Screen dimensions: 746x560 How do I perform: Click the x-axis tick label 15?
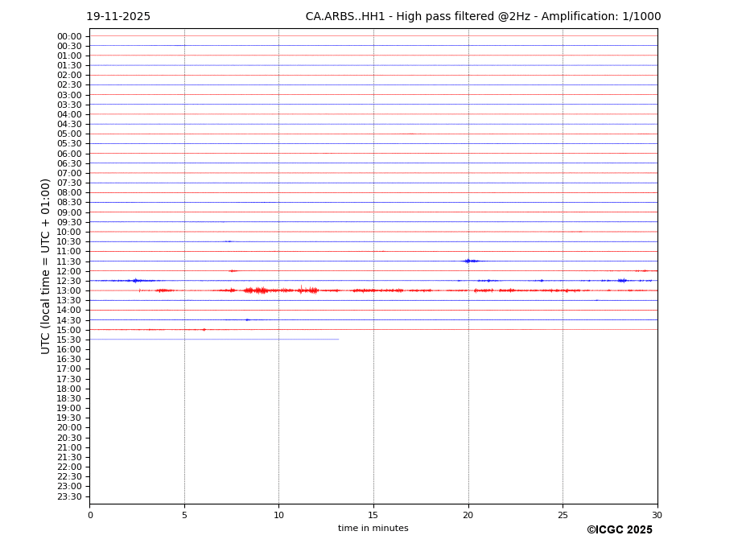click(x=373, y=515)
